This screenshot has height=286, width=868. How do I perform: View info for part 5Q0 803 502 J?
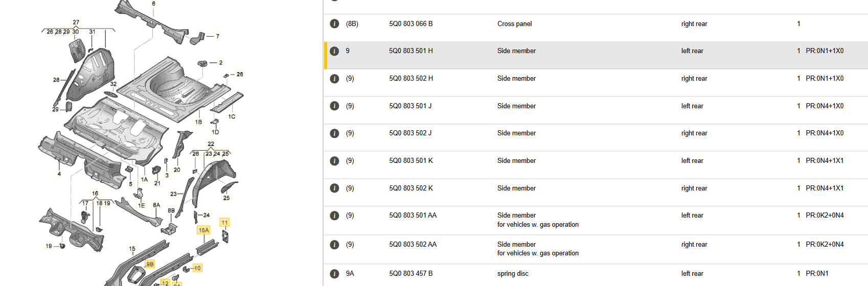click(x=334, y=133)
